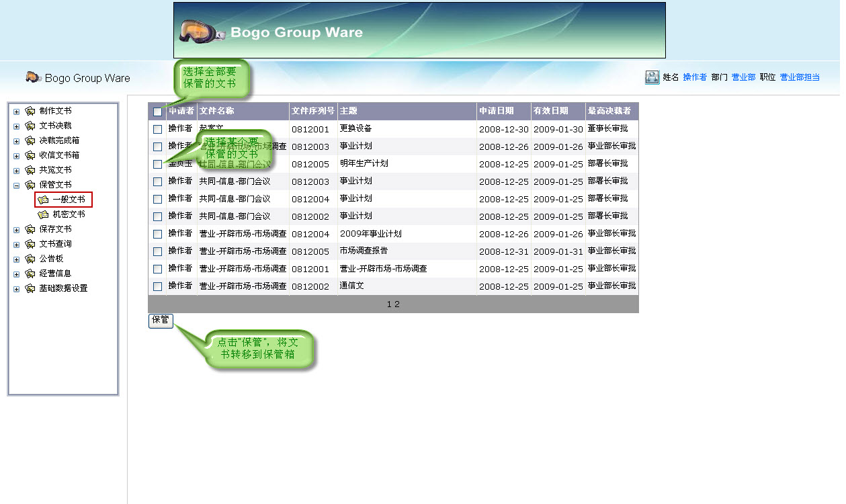This screenshot has width=846, height=504.
Task: Toggle the select-all checkbox in table header
Action: pyautogui.click(x=157, y=112)
